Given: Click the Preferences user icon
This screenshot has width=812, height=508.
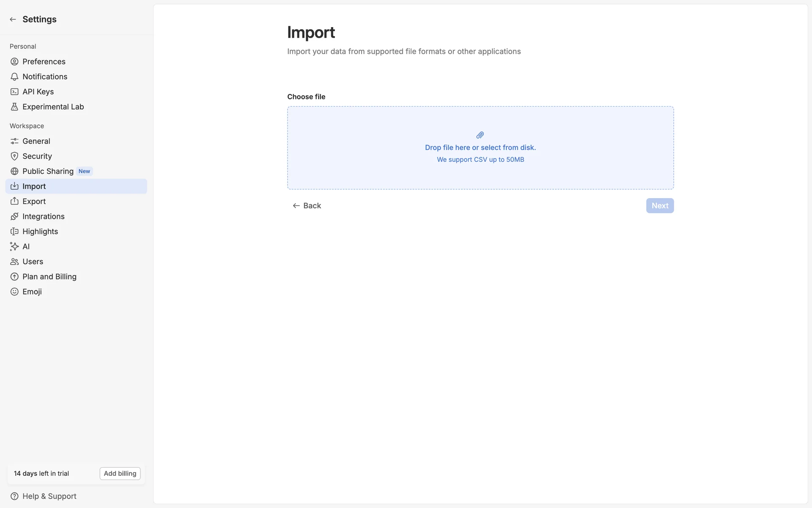Looking at the screenshot, I should pyautogui.click(x=14, y=62).
